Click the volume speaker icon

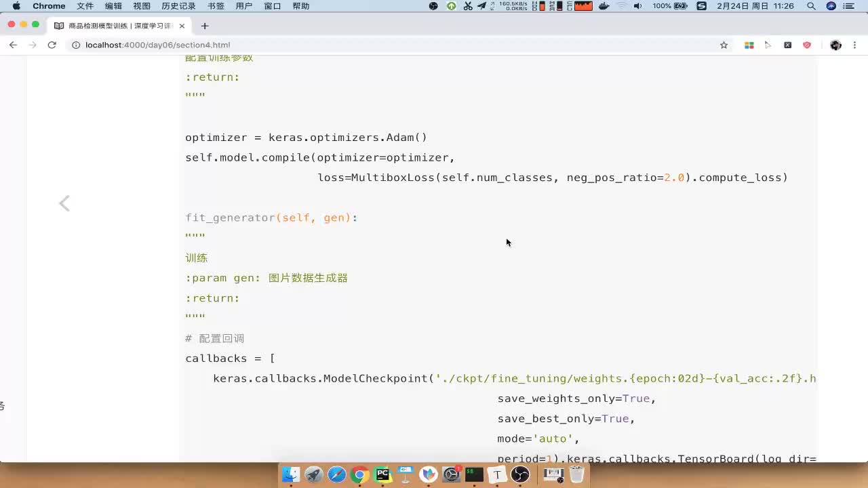click(637, 6)
